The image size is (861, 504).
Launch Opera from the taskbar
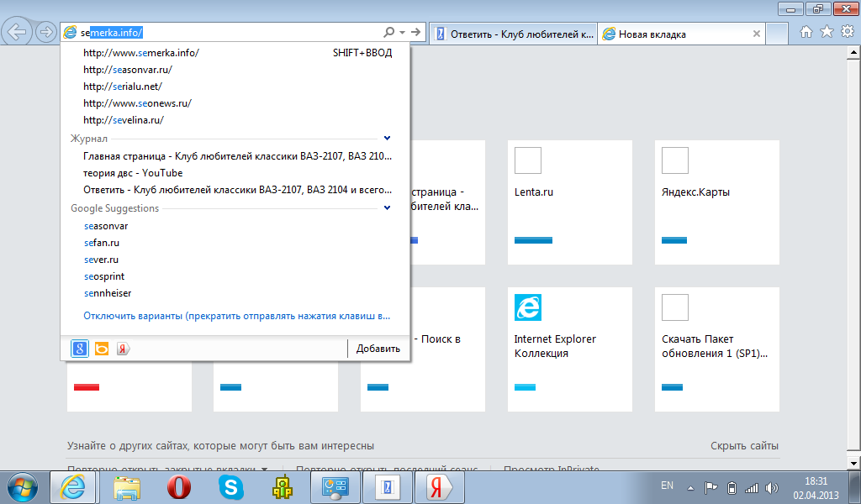click(178, 486)
